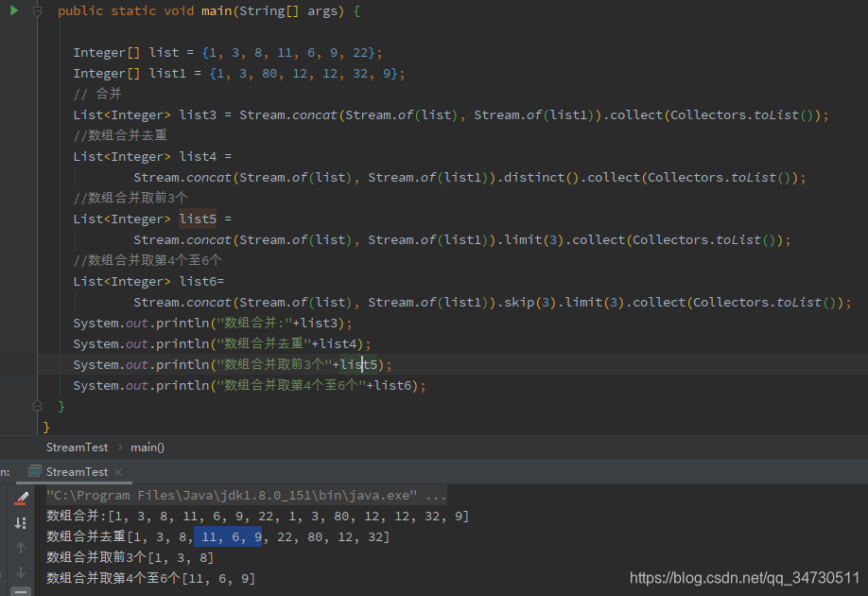The height and width of the screenshot is (596, 868).
Task: Collapse the main method using its fold marker
Action: click(36, 10)
